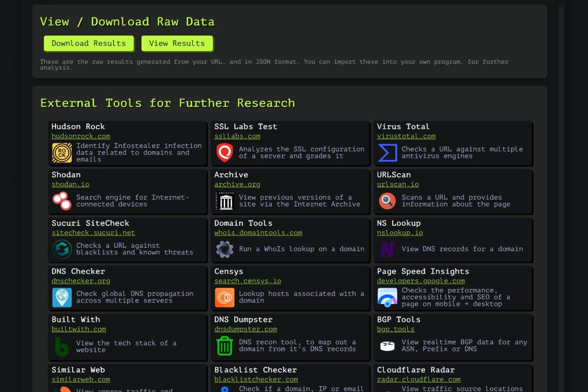Click the Virus Total card title
Viewport: 588px width, 392px height.
click(403, 127)
